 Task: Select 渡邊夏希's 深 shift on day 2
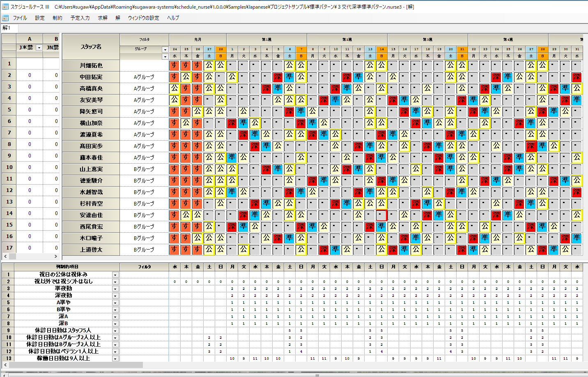tap(243, 134)
